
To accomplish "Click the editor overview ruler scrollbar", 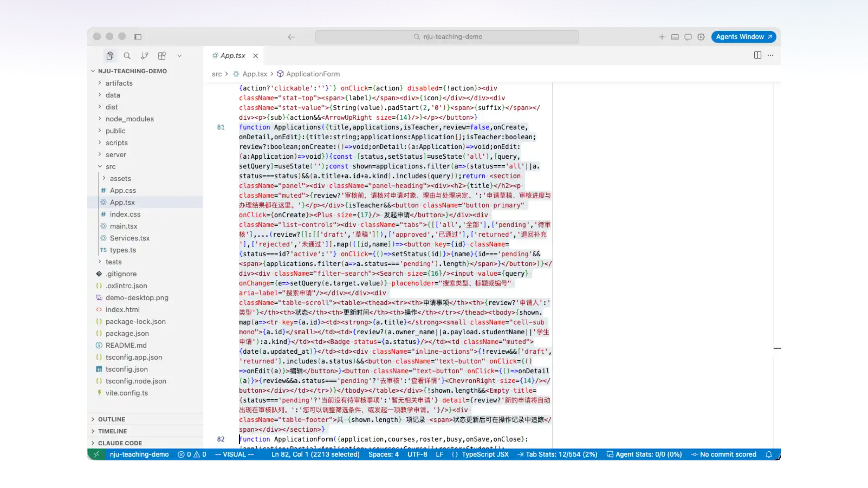I will pyautogui.click(x=777, y=265).
